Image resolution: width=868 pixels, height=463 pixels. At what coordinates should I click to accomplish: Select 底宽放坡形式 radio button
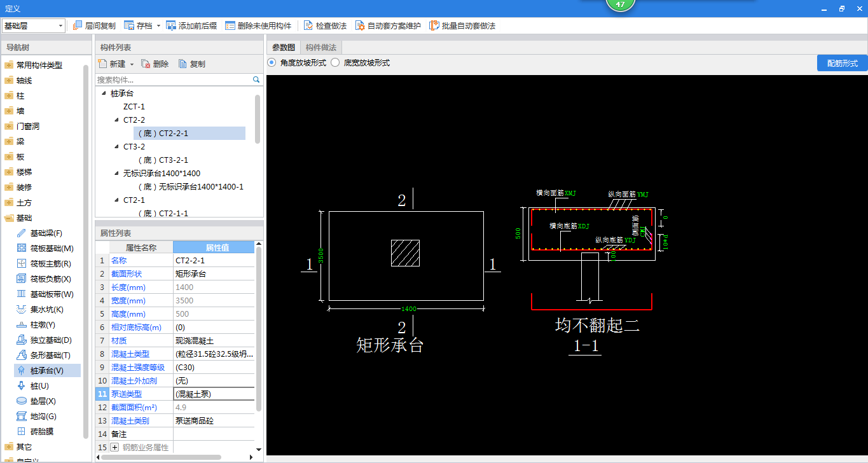click(x=335, y=63)
